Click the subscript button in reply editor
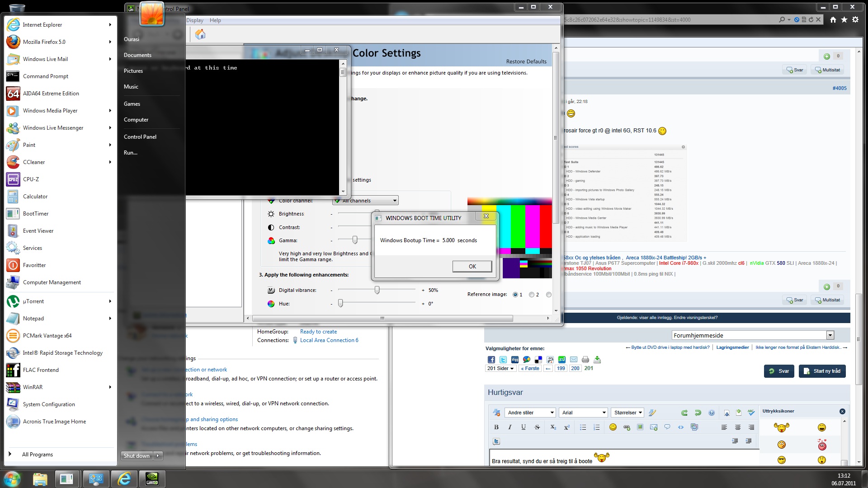Viewport: 868px width, 488px height. (553, 427)
